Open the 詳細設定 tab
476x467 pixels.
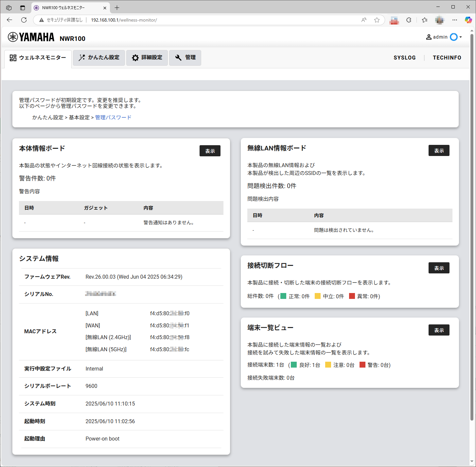point(147,58)
